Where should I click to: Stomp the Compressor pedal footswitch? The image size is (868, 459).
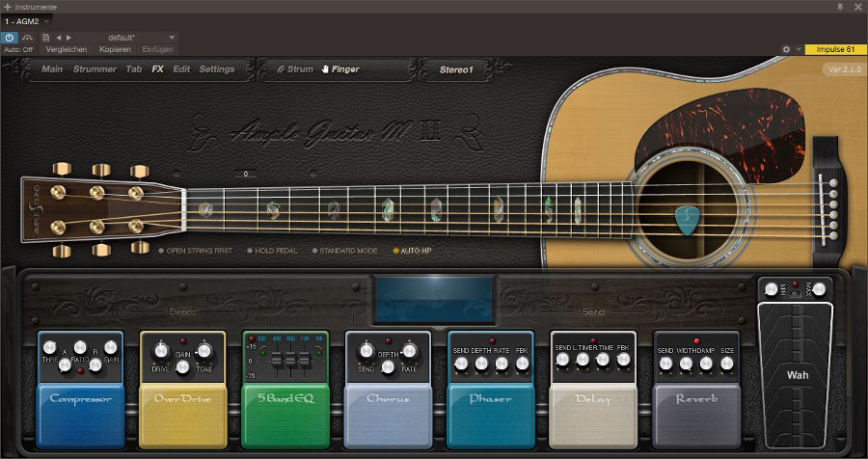tap(80, 416)
